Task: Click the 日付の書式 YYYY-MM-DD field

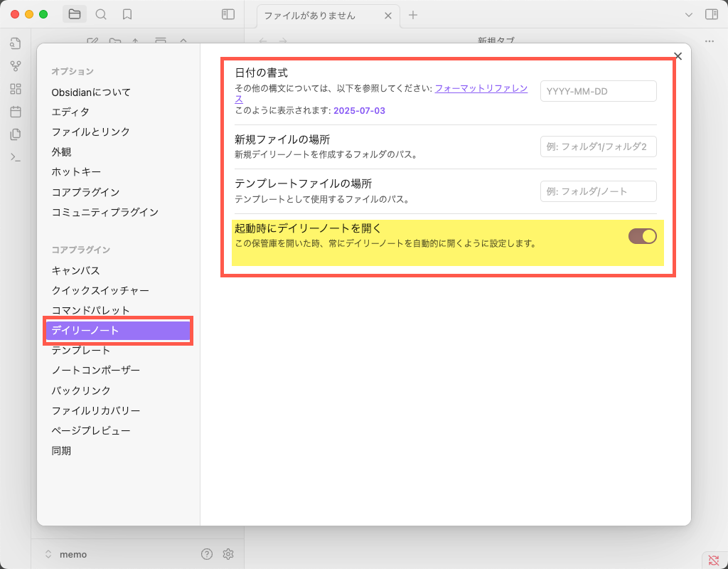Action: tap(598, 91)
